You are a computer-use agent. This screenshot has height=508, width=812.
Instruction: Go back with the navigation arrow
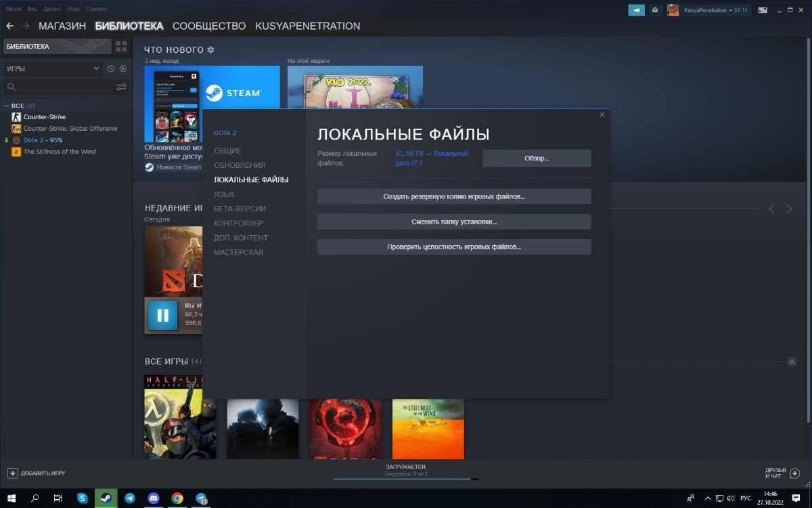point(10,26)
